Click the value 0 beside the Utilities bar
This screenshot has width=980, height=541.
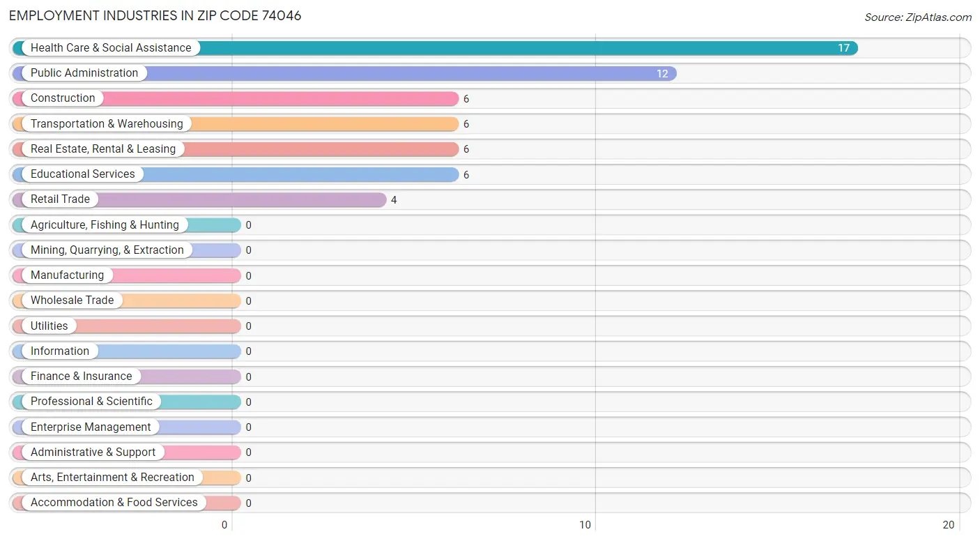tap(248, 326)
